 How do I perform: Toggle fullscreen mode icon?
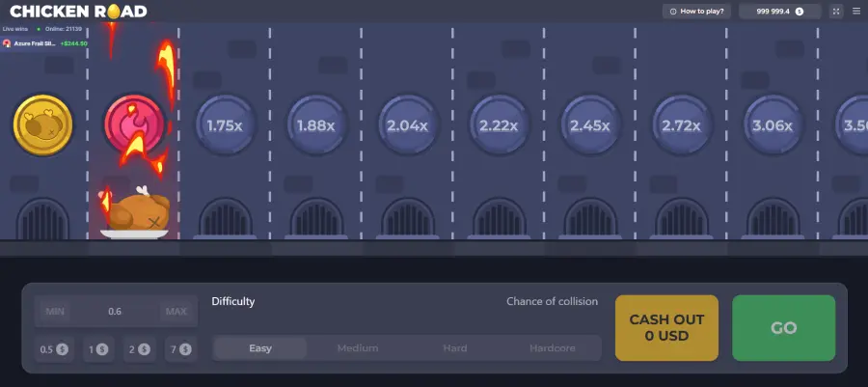836,11
